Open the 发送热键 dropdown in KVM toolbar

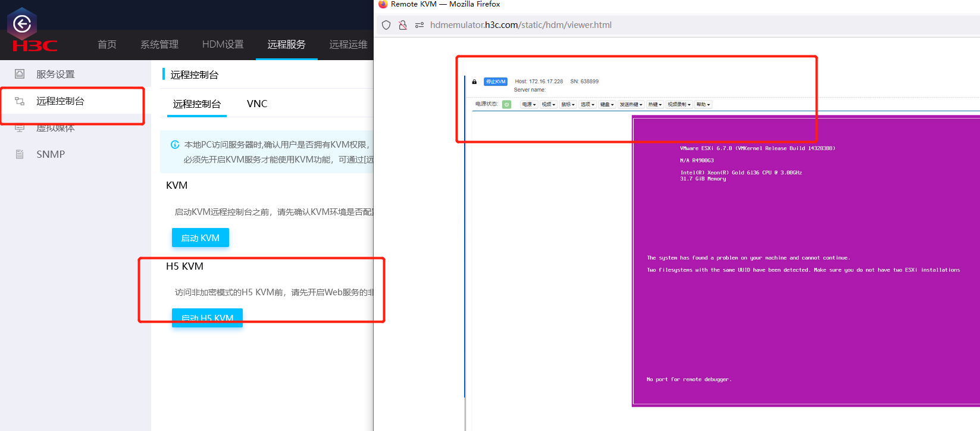point(631,105)
